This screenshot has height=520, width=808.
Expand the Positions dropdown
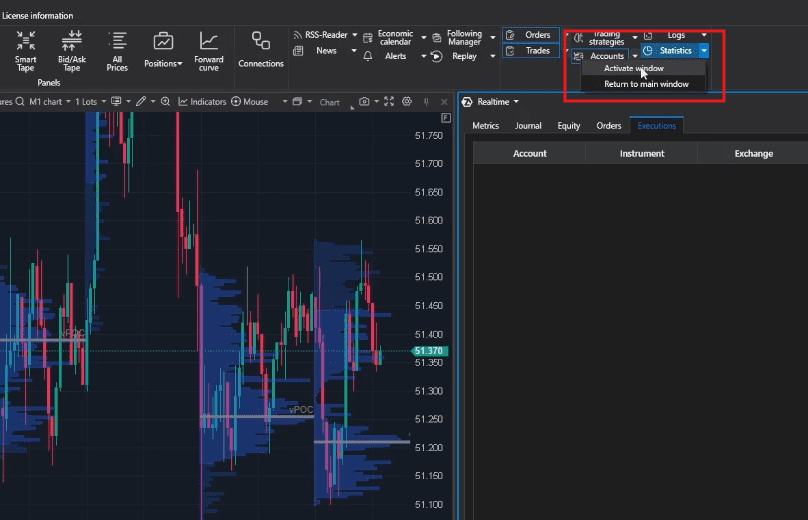click(x=163, y=64)
